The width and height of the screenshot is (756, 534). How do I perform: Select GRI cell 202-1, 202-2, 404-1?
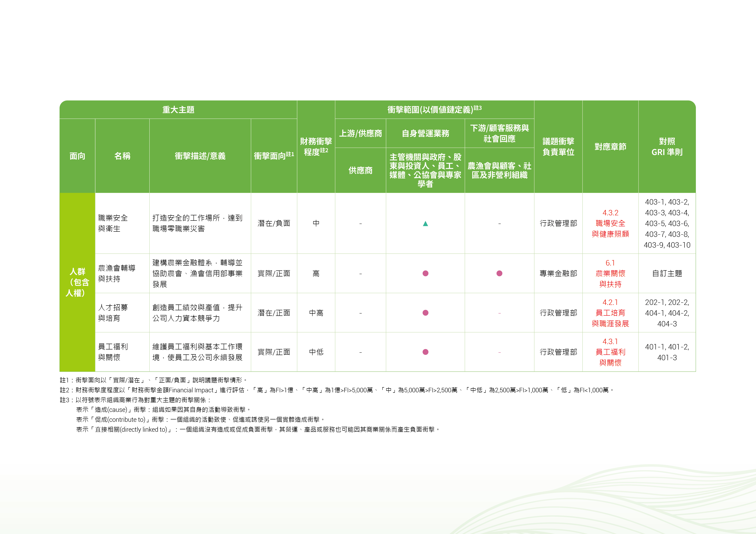point(667,313)
